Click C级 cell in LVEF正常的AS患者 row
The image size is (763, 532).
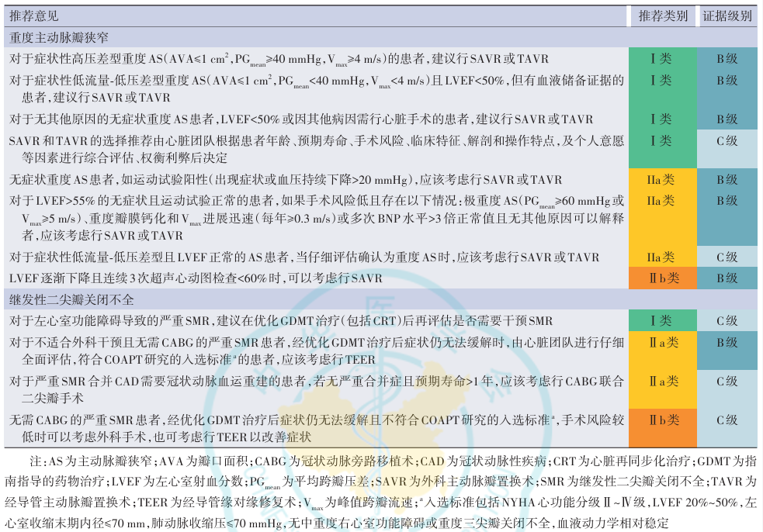727,257
